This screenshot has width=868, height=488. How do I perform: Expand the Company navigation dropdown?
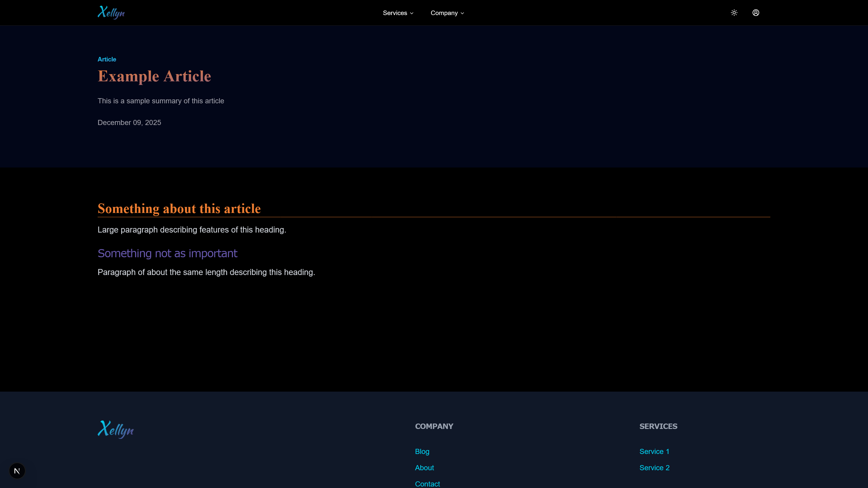(447, 13)
